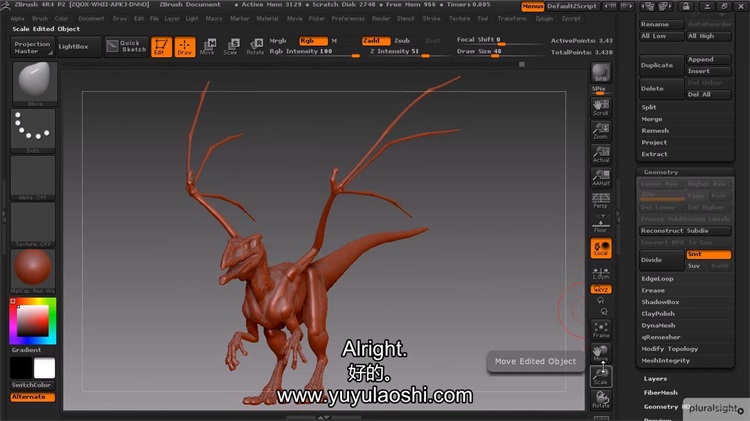Open the Dots stroke selector
The image size is (750, 421).
pyautogui.click(x=33, y=131)
